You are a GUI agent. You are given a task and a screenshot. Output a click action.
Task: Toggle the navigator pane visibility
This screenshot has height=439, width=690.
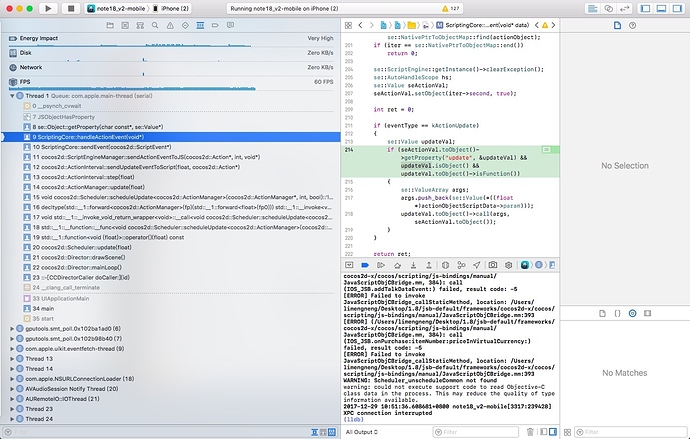pos(645,8)
